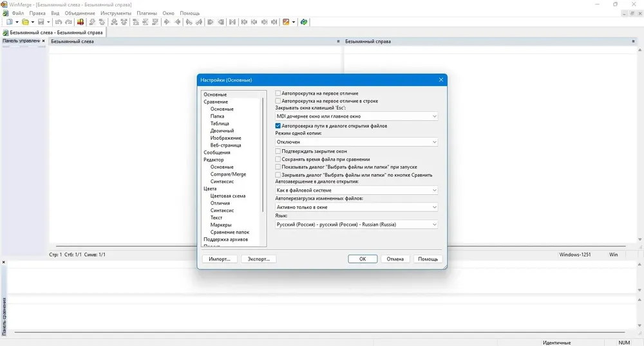This screenshot has width=644, height=346.
Task: Uncheck Автопроверка пути в диалоге открытия файлов
Action: 278,126
